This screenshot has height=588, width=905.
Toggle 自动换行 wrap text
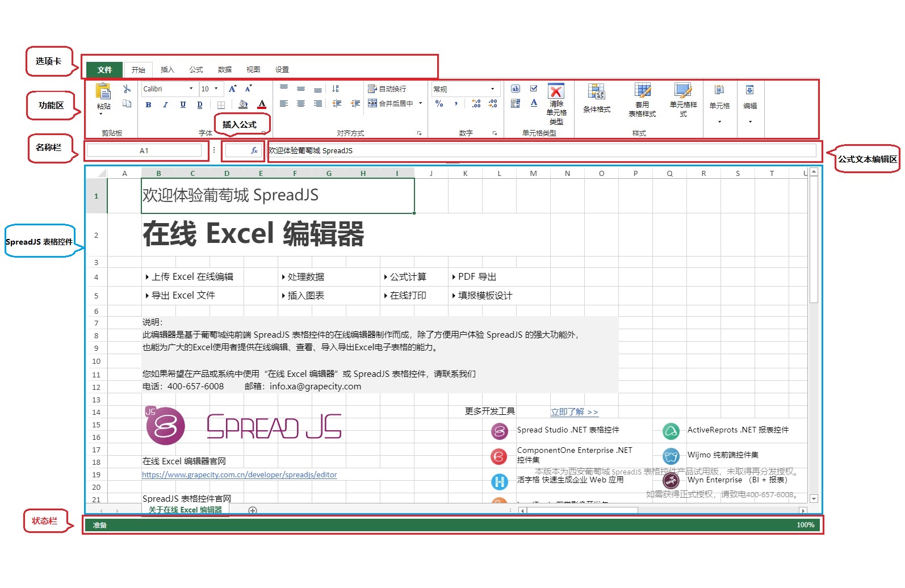point(387,89)
